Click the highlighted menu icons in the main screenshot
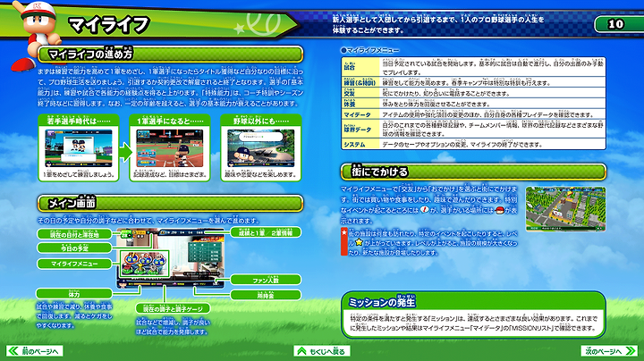 coord(145,264)
